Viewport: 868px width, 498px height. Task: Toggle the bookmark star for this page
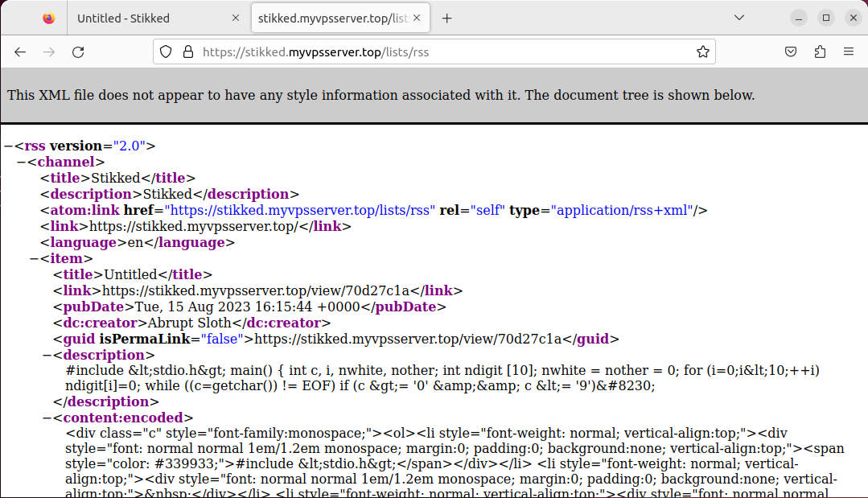point(702,51)
